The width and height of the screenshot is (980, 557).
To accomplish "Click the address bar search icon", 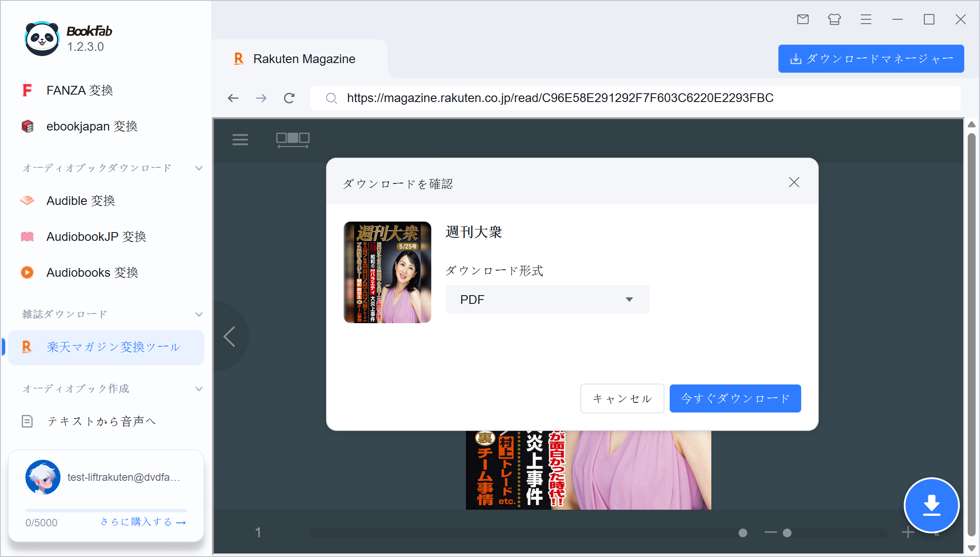I will click(331, 98).
